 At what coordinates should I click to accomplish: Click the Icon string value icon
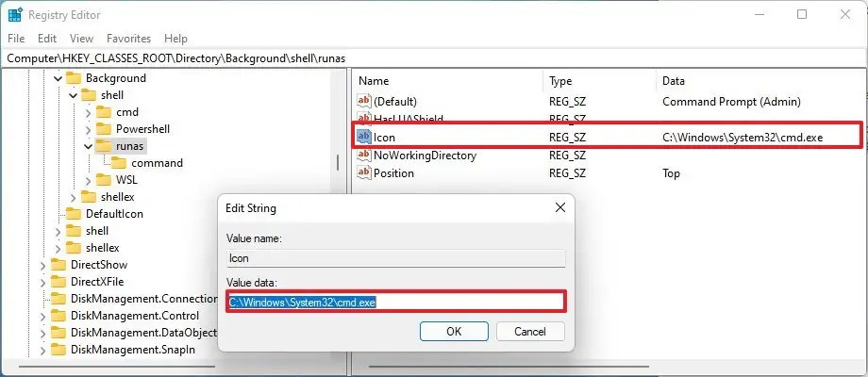click(363, 137)
